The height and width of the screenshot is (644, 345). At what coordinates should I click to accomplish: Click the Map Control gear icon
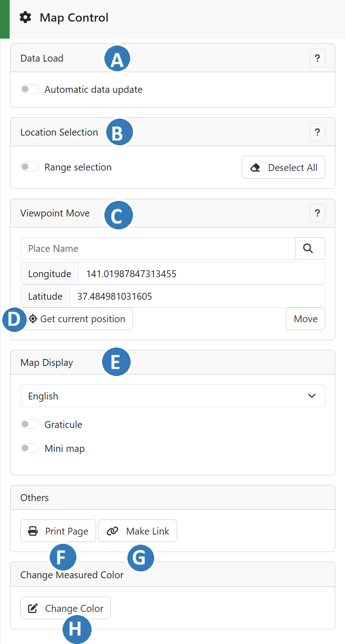[25, 17]
